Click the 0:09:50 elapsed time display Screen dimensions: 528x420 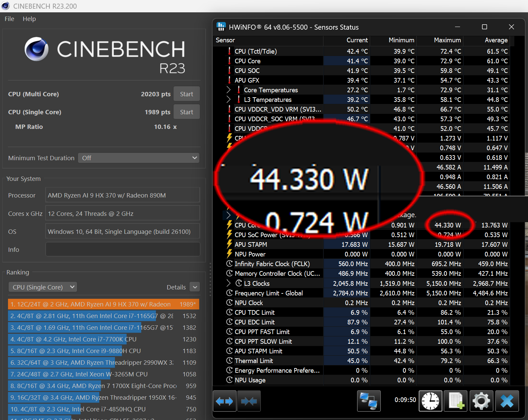pyautogui.click(x=405, y=400)
